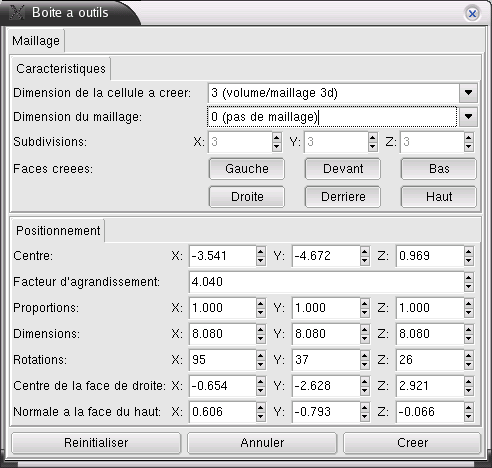Click the Annuler button
The width and height of the screenshot is (492, 468).
point(262,443)
